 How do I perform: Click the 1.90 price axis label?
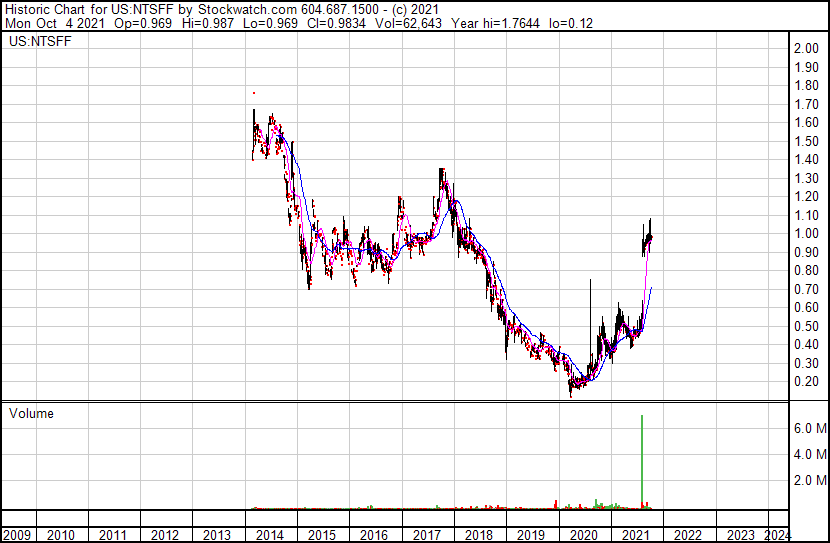tap(806, 67)
